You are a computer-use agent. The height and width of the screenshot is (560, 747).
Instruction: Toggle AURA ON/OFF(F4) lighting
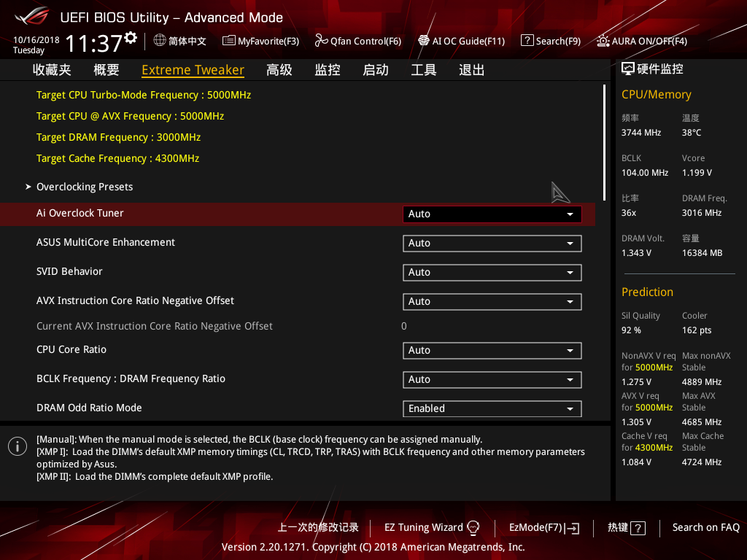point(603,41)
